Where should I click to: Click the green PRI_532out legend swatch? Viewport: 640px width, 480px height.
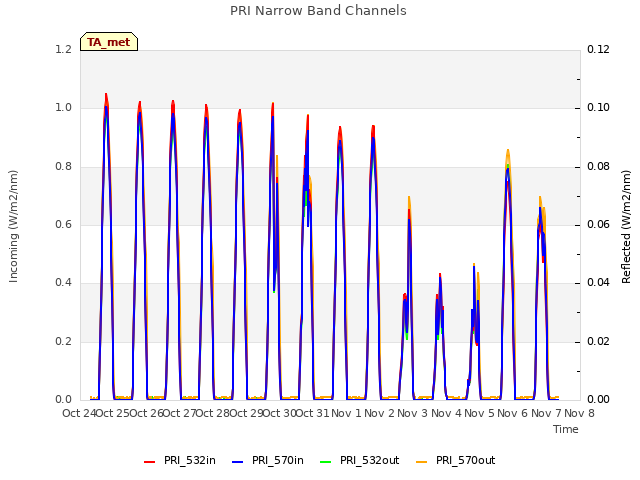(x=326, y=462)
